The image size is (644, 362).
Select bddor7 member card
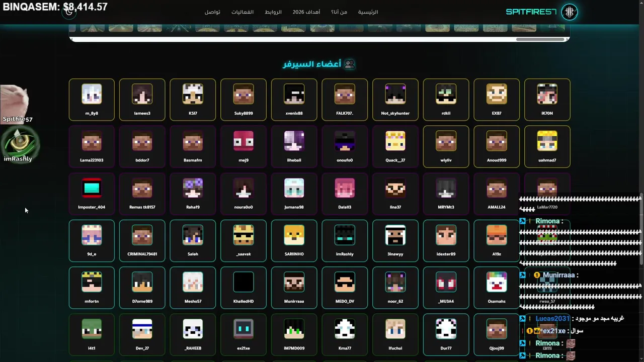142,147
